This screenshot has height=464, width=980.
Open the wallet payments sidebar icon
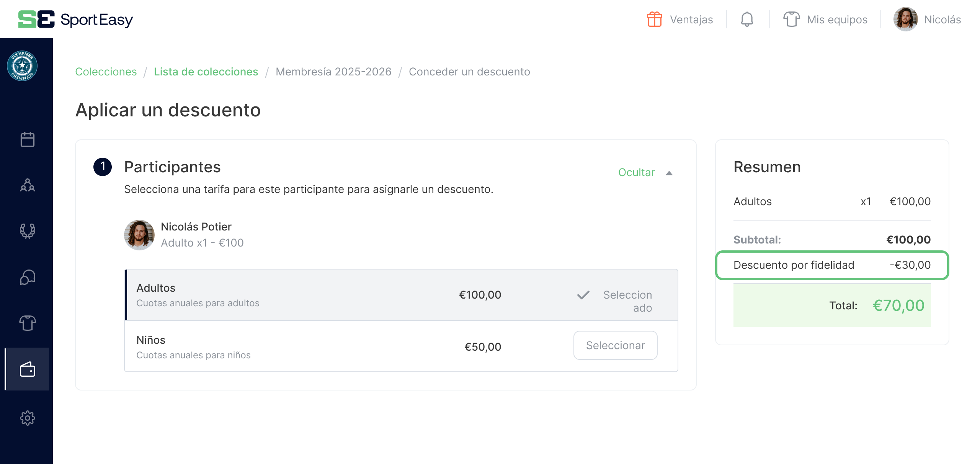[27, 369]
